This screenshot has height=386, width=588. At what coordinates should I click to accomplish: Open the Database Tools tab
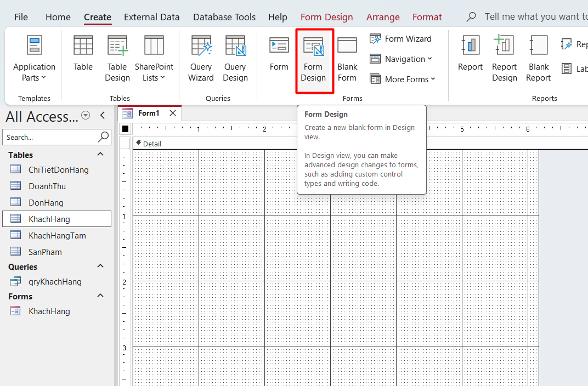[x=224, y=17]
